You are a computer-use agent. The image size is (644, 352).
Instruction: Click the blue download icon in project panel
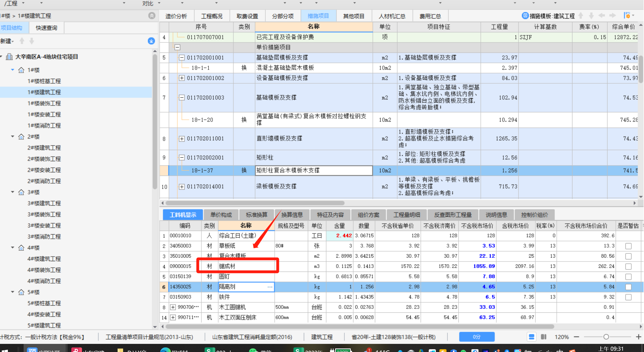tap(151, 41)
